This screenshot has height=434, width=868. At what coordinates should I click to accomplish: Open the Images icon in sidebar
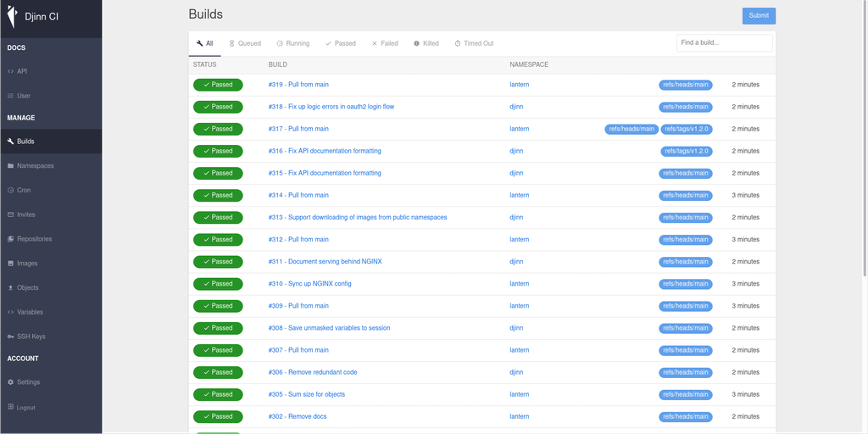click(x=10, y=264)
